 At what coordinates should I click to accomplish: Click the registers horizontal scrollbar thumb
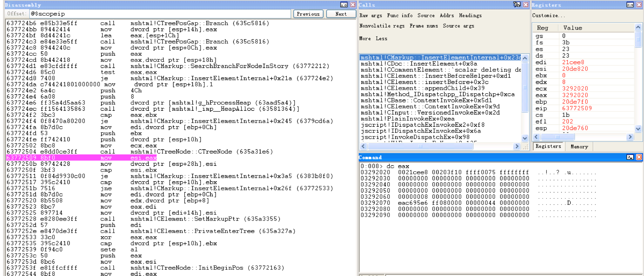pos(557,137)
